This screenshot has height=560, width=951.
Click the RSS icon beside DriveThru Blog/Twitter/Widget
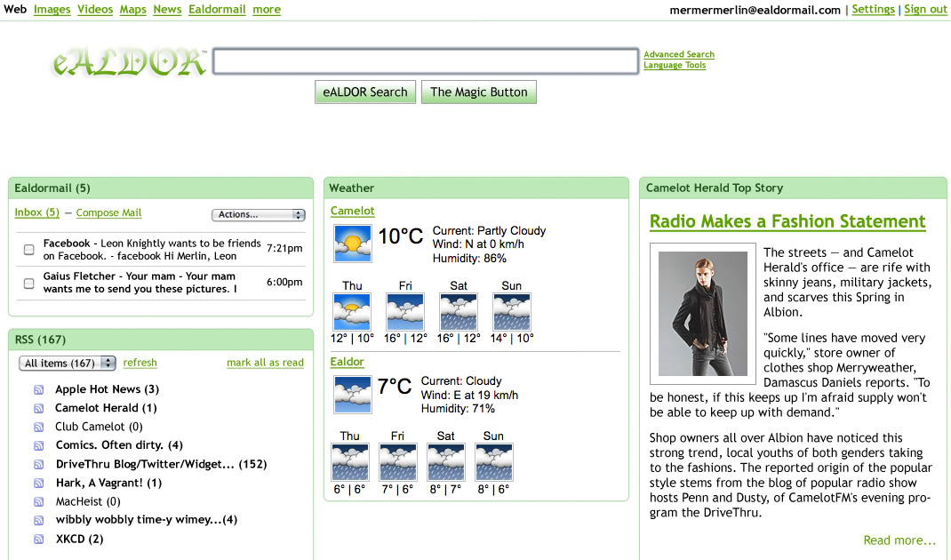coord(39,465)
